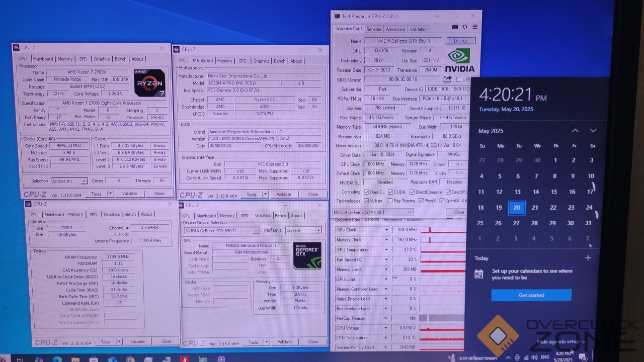Click weather temperature widget on taskbar

pyautogui.click(x=472, y=358)
